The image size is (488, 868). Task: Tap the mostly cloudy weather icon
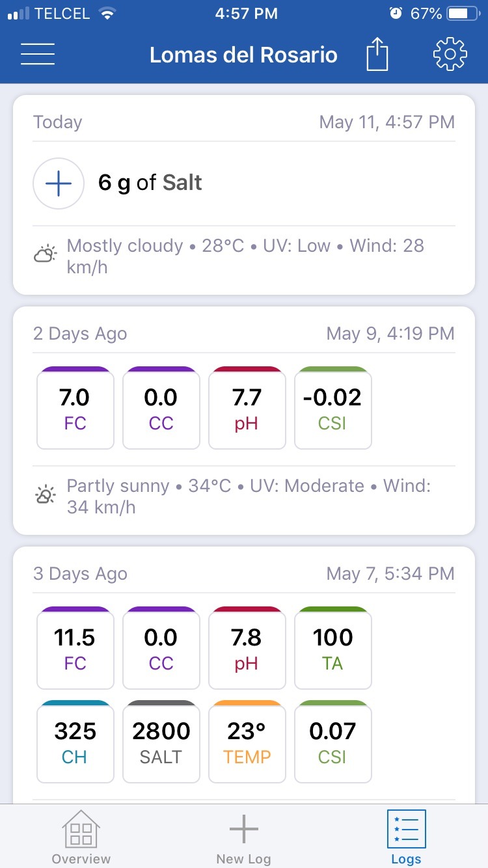pos(45,254)
